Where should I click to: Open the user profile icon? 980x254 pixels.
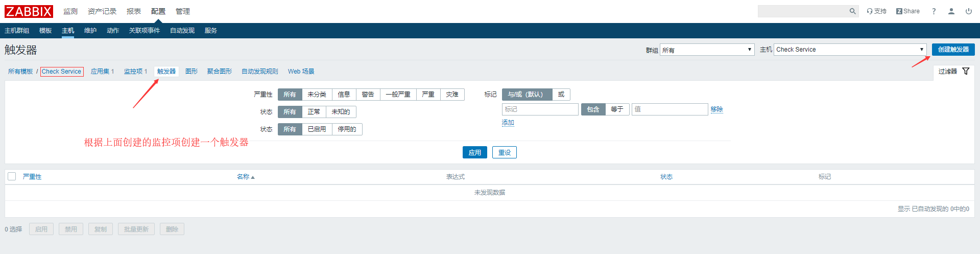951,11
